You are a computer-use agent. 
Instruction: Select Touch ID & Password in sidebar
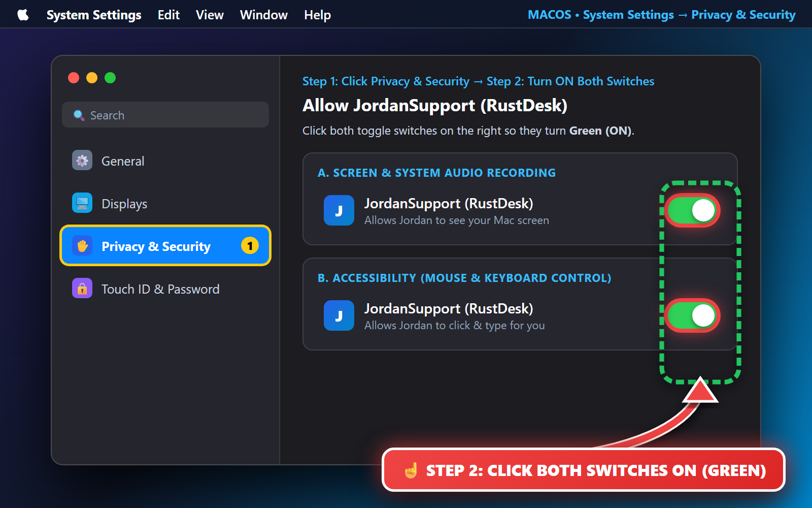(165, 289)
